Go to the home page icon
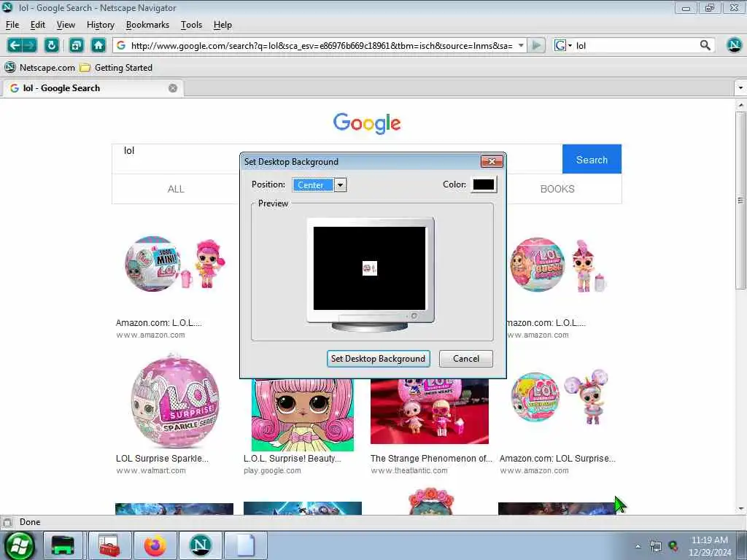Screen dimensions: 747x560 click(x=98, y=45)
